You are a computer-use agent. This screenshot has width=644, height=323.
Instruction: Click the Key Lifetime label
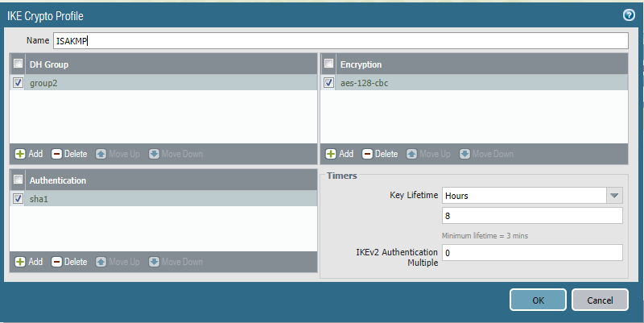[414, 195]
